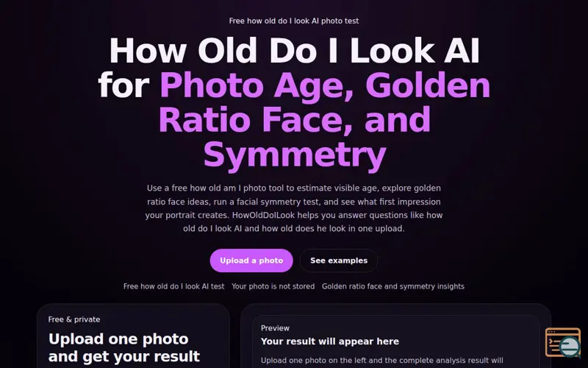Image resolution: width=588 pixels, height=368 pixels.
Task: Click the "Free & private" card label
Action: (x=74, y=319)
